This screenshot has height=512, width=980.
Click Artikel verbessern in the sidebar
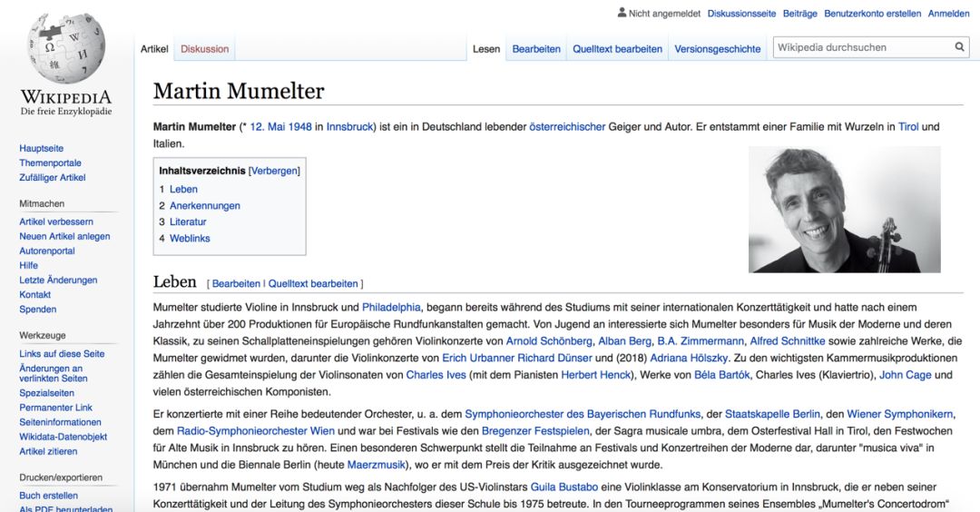(x=56, y=222)
